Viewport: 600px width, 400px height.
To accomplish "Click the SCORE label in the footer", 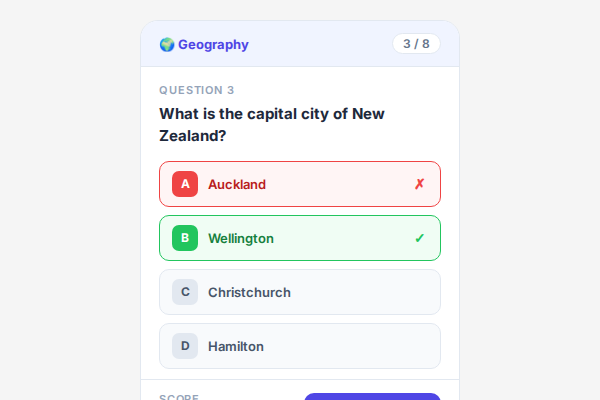I will point(179,396).
